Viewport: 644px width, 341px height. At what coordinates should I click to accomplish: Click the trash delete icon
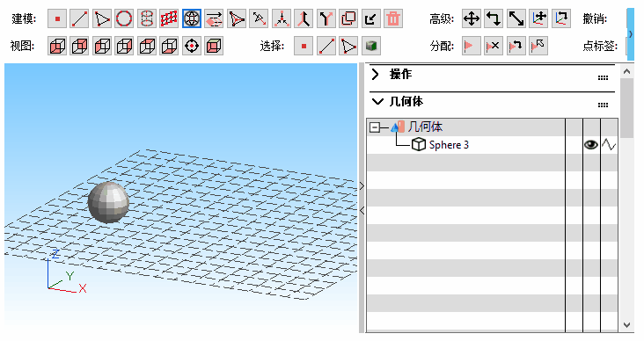tap(393, 18)
